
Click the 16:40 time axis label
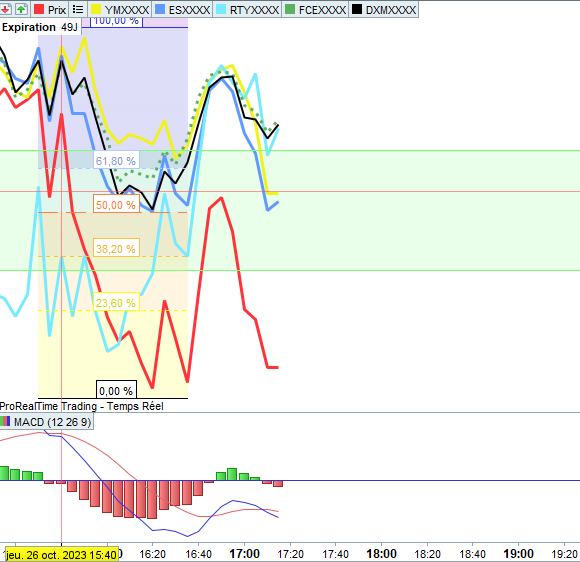[199, 554]
